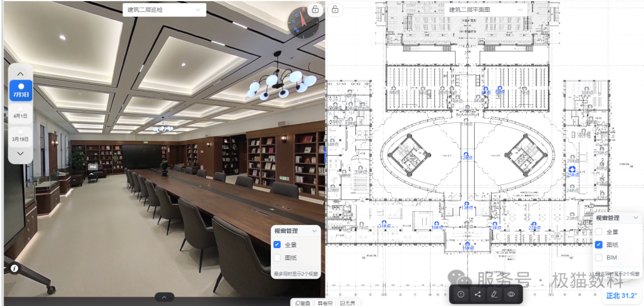Select the 25#点 marker on the floor plan
644x306 pixels.
(x=571, y=175)
